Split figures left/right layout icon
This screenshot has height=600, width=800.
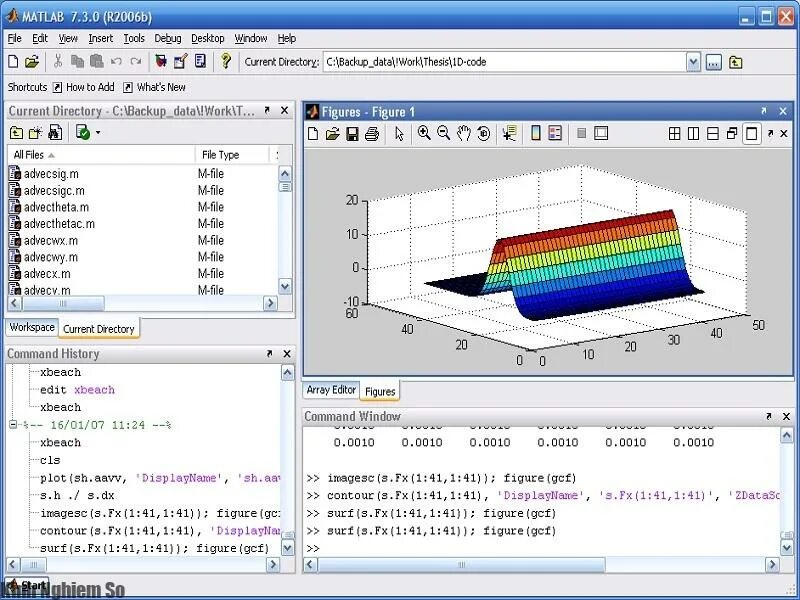tap(693, 134)
